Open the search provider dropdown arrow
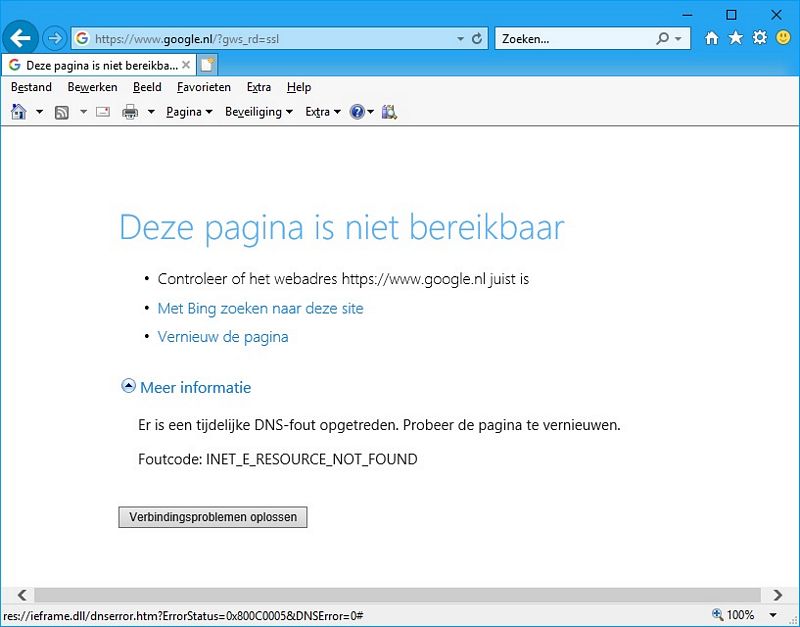The width and height of the screenshot is (800, 627). (x=678, y=39)
